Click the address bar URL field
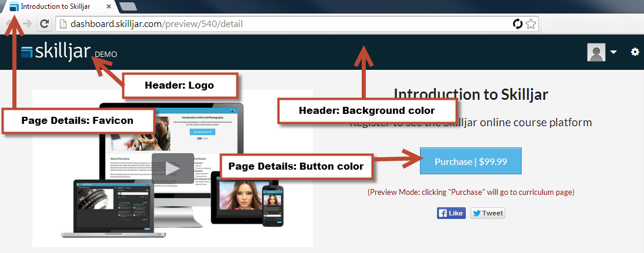 tap(296, 24)
